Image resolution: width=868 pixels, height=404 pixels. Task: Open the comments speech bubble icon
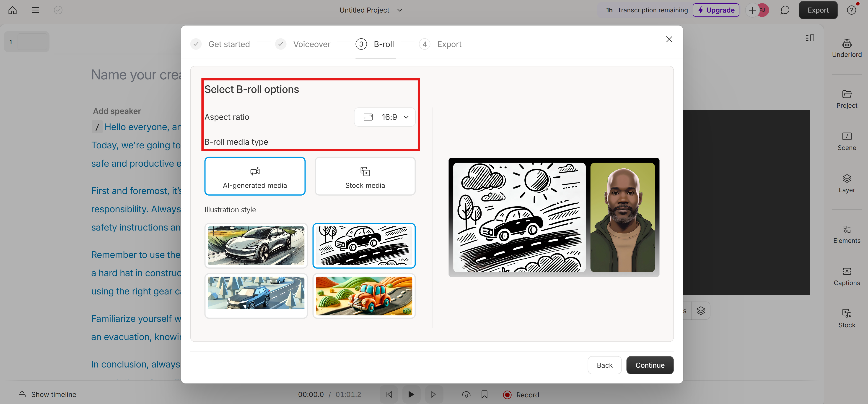point(784,10)
